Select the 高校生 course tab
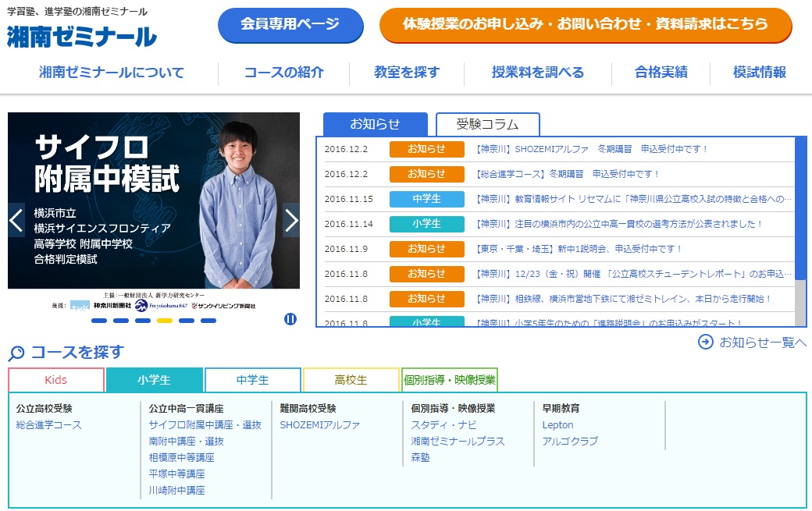 (x=351, y=380)
